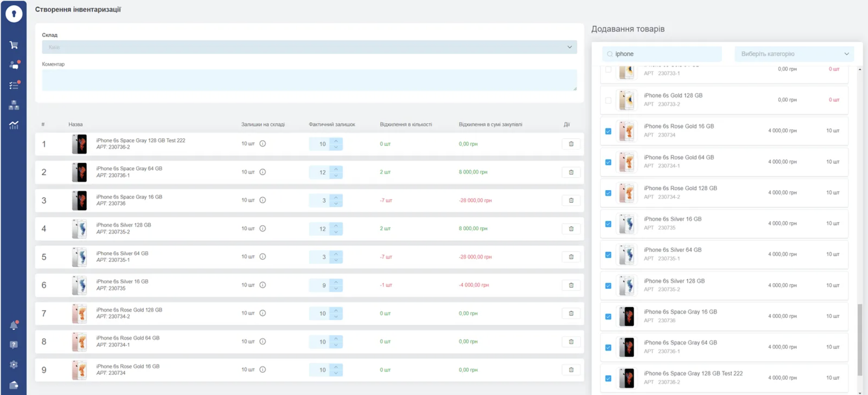Open the Виберіть категорію category dropdown

(794, 54)
